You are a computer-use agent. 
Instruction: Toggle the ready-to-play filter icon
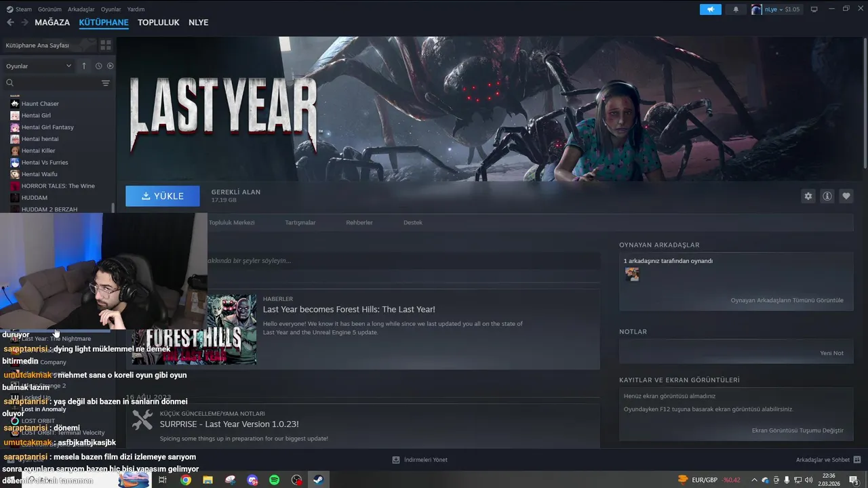pos(110,66)
